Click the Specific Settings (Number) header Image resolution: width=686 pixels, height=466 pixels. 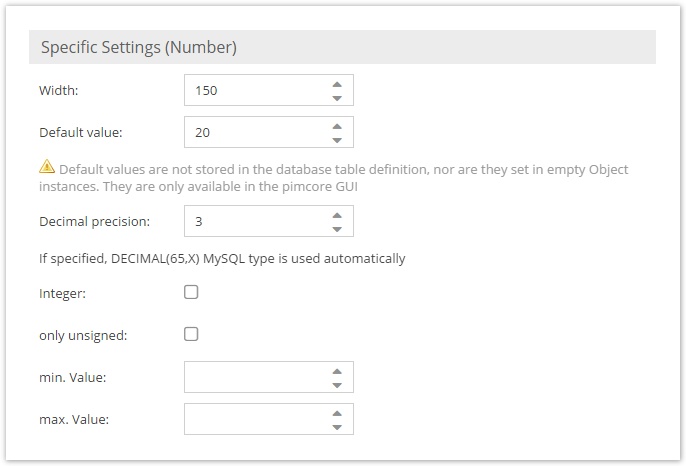click(x=138, y=47)
